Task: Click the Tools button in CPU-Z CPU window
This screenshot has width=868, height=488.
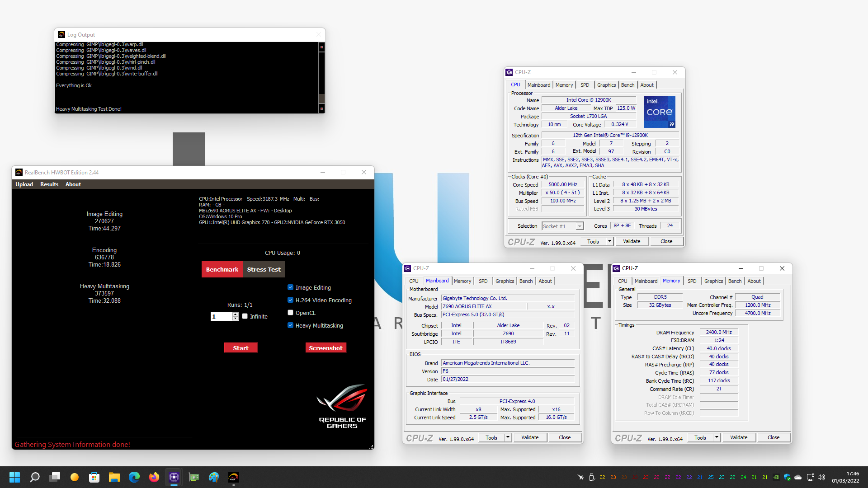Action: point(593,241)
